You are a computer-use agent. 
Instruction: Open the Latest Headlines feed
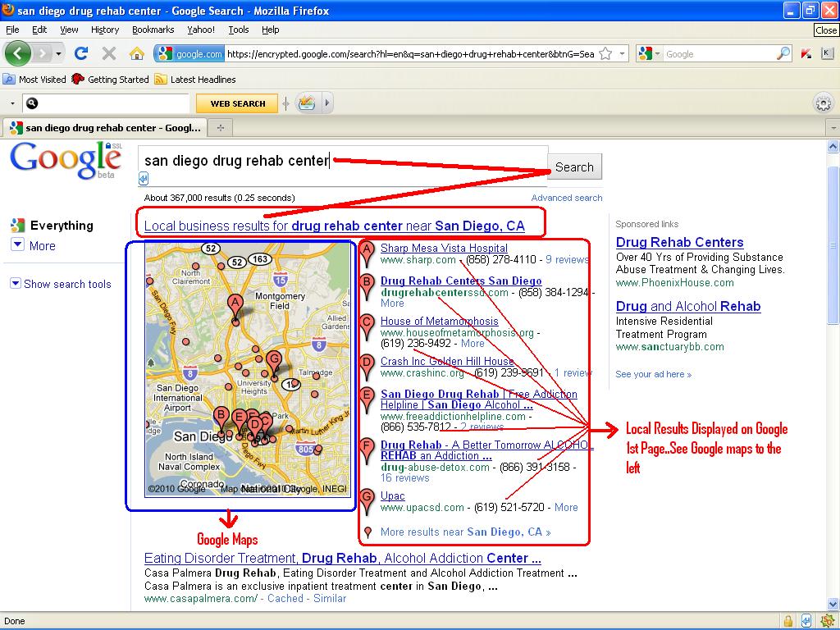195,80
